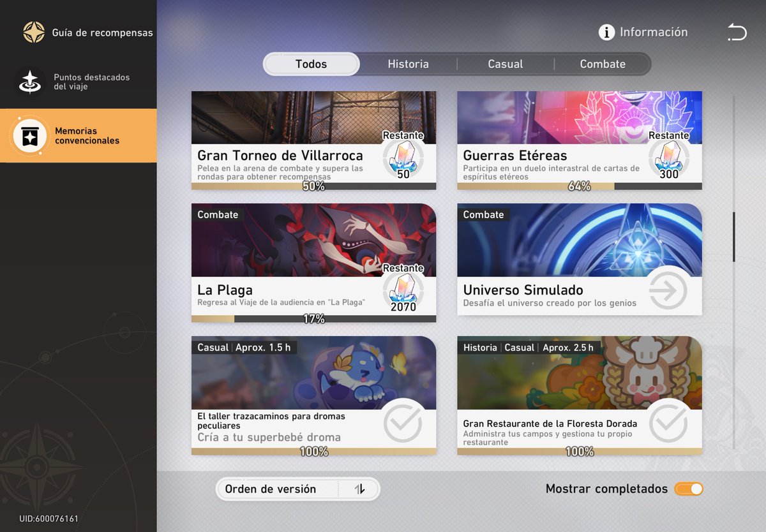Click the Combate tag on La Plaga
Viewport: 766px width, 532px height.
click(x=218, y=214)
